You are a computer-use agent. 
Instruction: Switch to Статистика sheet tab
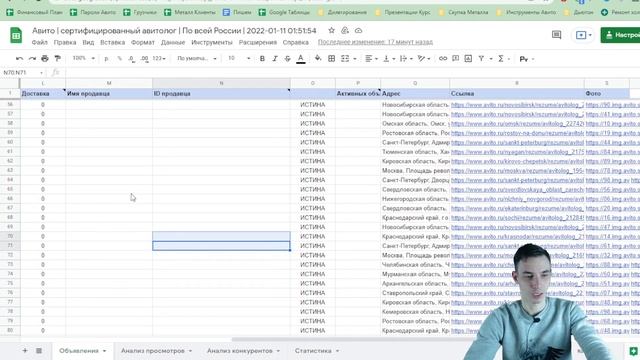(313, 351)
